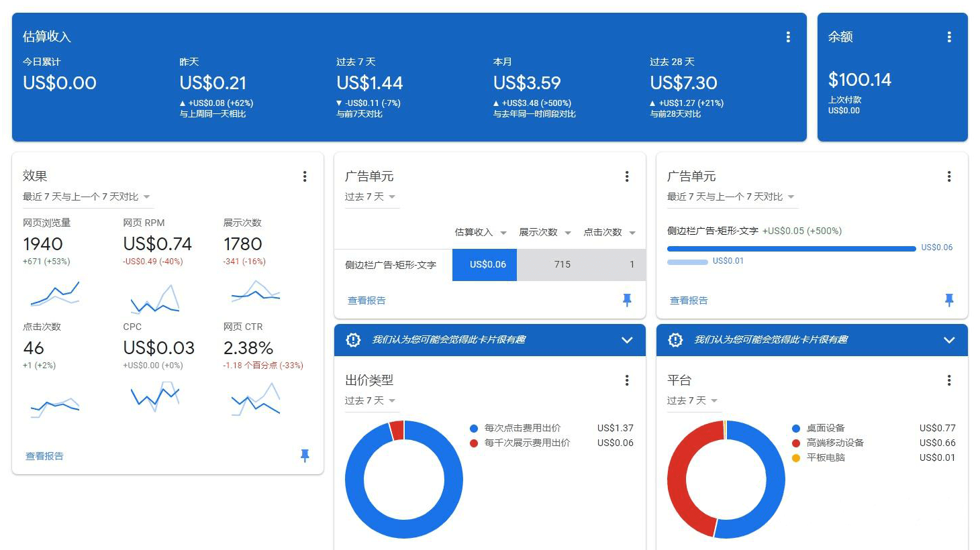Open the 余额 card overflow menu
Viewport: 980px width, 550px height.
[949, 37]
